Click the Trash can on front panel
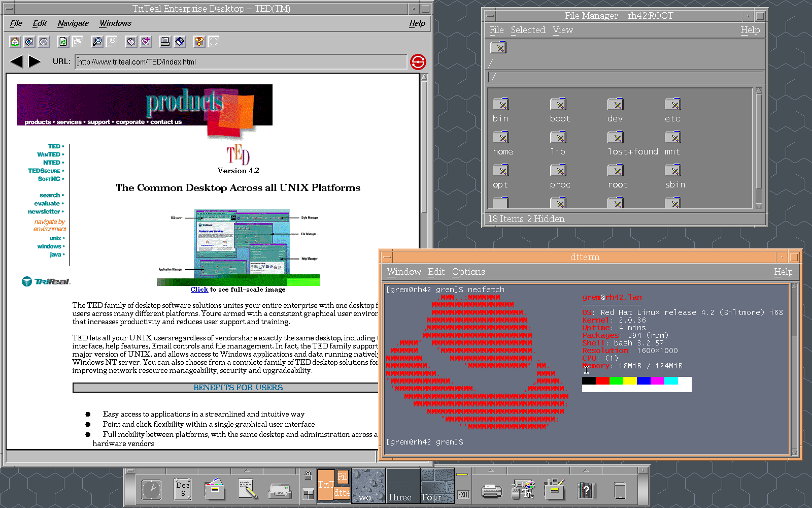 619,491
